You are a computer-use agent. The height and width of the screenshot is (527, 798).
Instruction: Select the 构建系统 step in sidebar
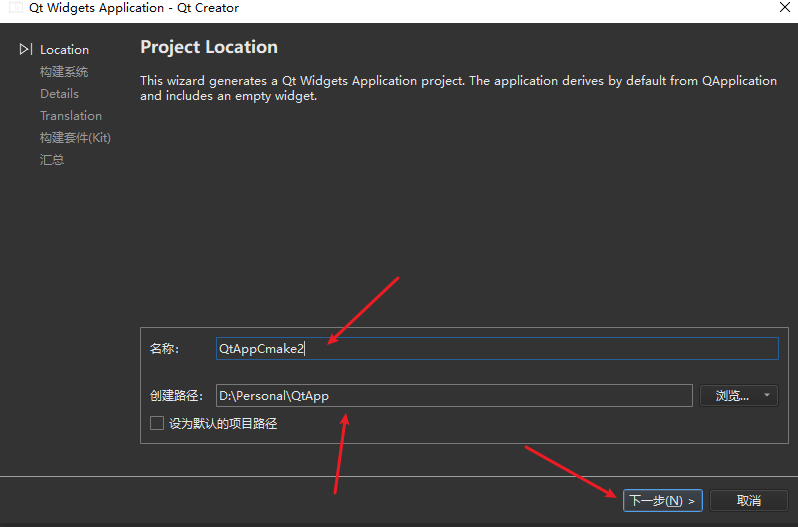[x=64, y=71]
